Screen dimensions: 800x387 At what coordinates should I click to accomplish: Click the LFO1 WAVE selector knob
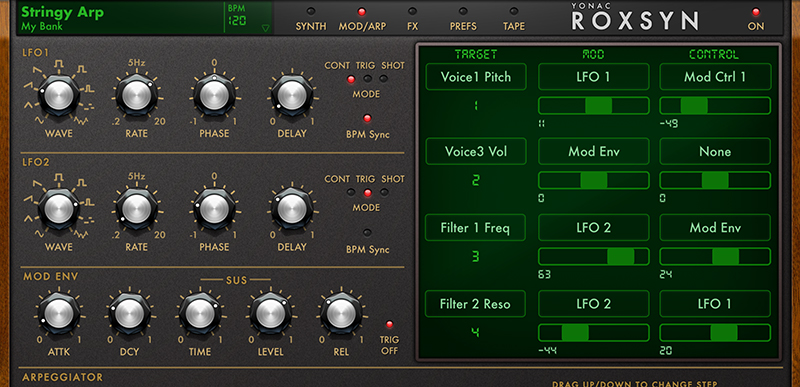(x=58, y=95)
